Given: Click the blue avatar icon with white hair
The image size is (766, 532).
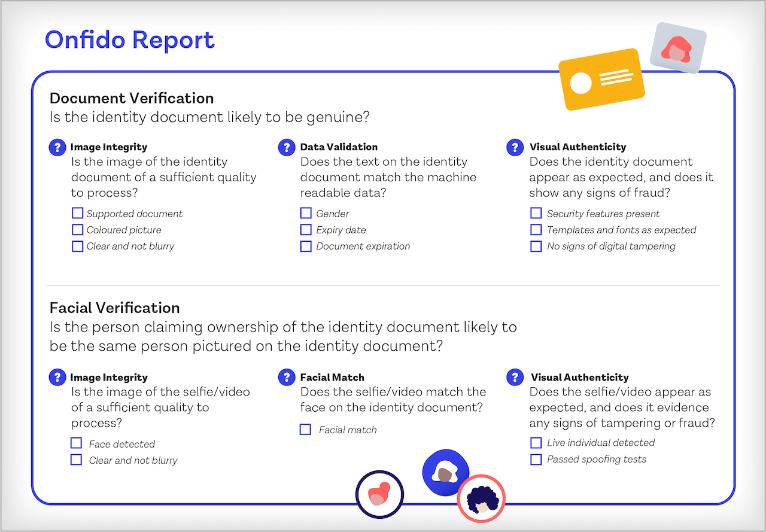Looking at the screenshot, I should pyautogui.click(x=446, y=472).
